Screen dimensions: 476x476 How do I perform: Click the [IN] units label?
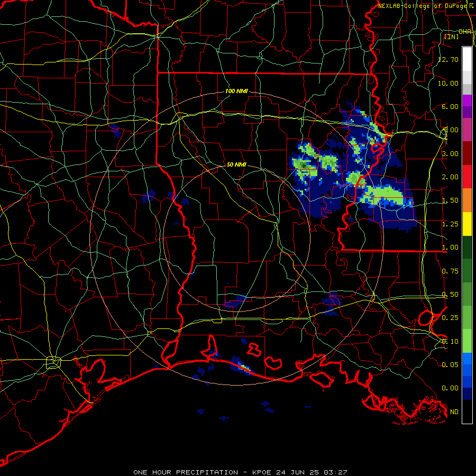(x=451, y=36)
